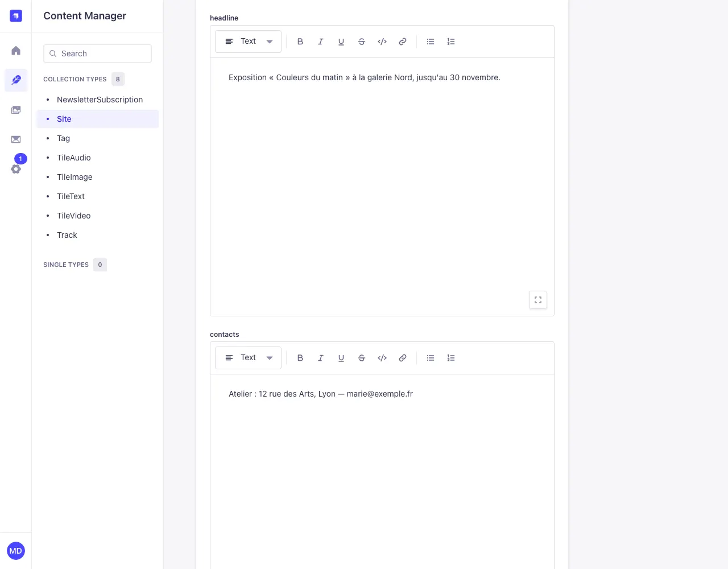This screenshot has height=569, width=728.
Task: Toggle underline in headline editor
Action: tap(341, 42)
